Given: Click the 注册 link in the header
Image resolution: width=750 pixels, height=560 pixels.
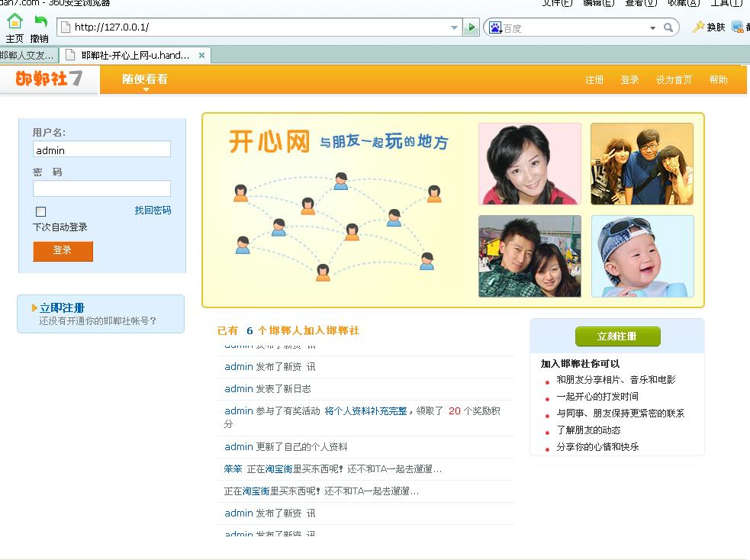Looking at the screenshot, I should click(594, 80).
